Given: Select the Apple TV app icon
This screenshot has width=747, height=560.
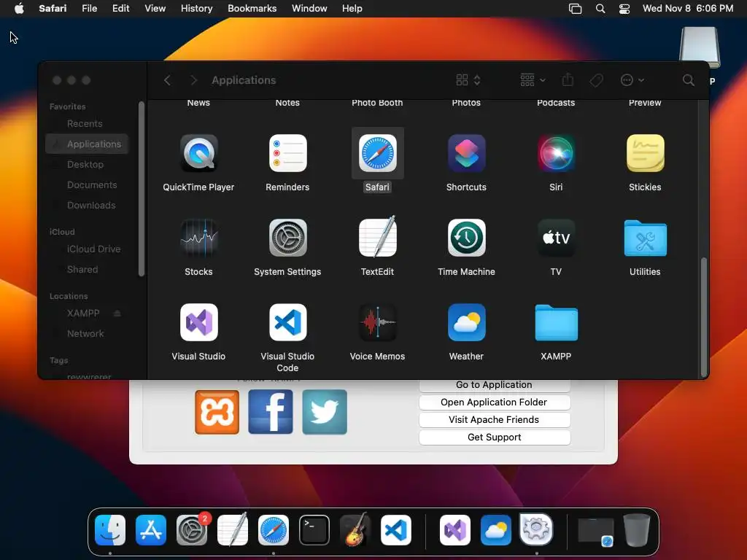Looking at the screenshot, I should [556, 238].
